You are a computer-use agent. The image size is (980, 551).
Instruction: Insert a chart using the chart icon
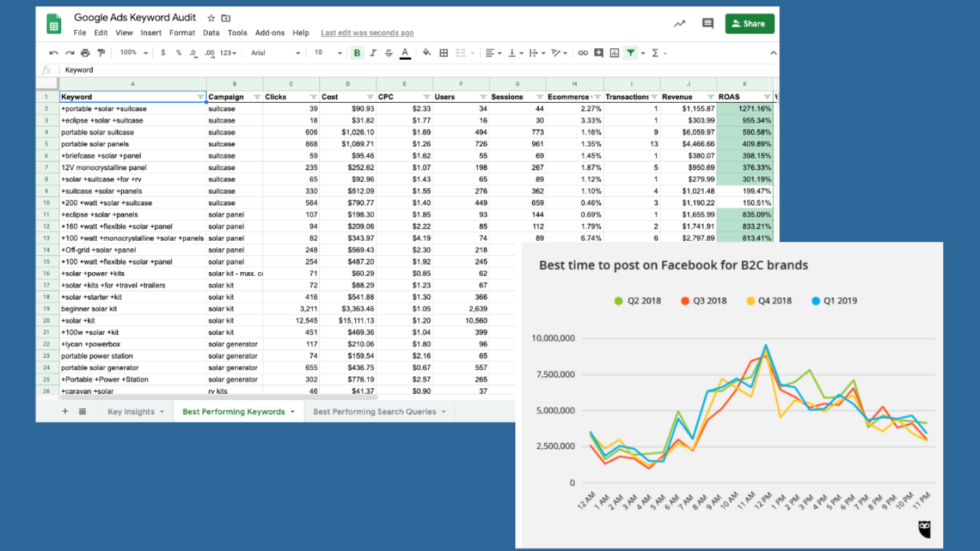pyautogui.click(x=615, y=53)
